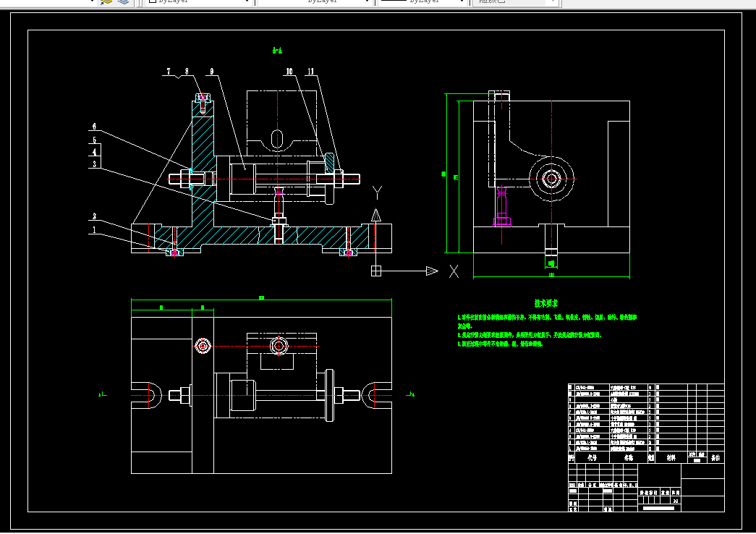Select part balloon number '11'
Viewport: 756px width, 534px height.
point(310,72)
